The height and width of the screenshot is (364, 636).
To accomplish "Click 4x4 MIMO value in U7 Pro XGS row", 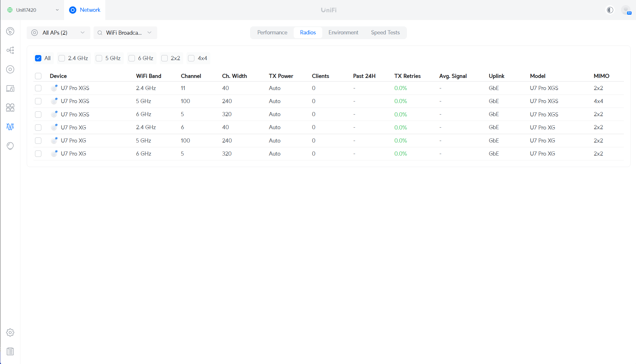I will 598,101.
